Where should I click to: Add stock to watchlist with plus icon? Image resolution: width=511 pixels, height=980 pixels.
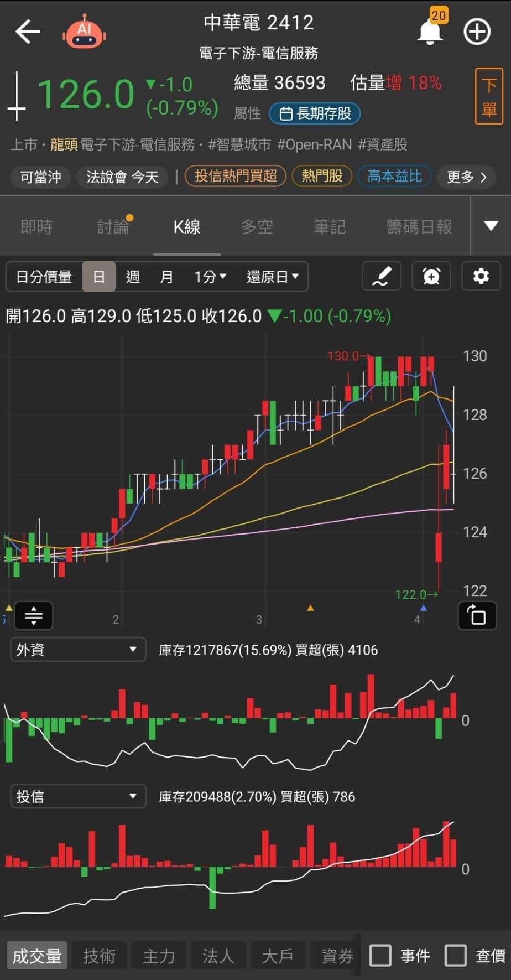(x=477, y=32)
